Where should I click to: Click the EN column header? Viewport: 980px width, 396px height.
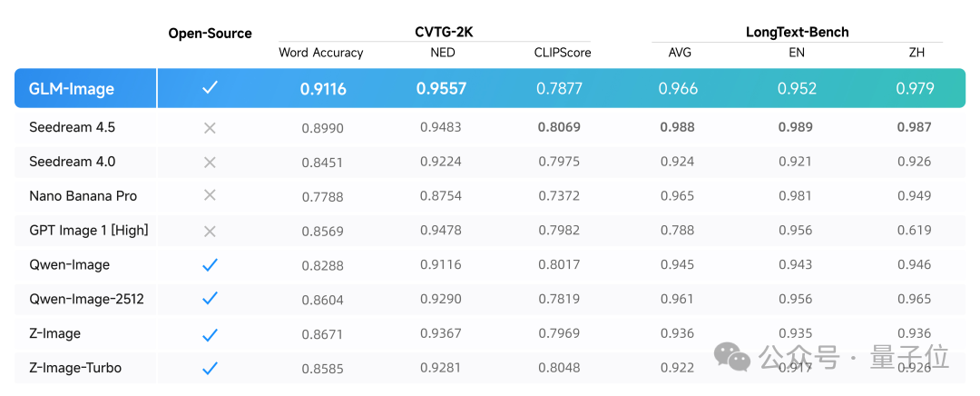tap(797, 53)
